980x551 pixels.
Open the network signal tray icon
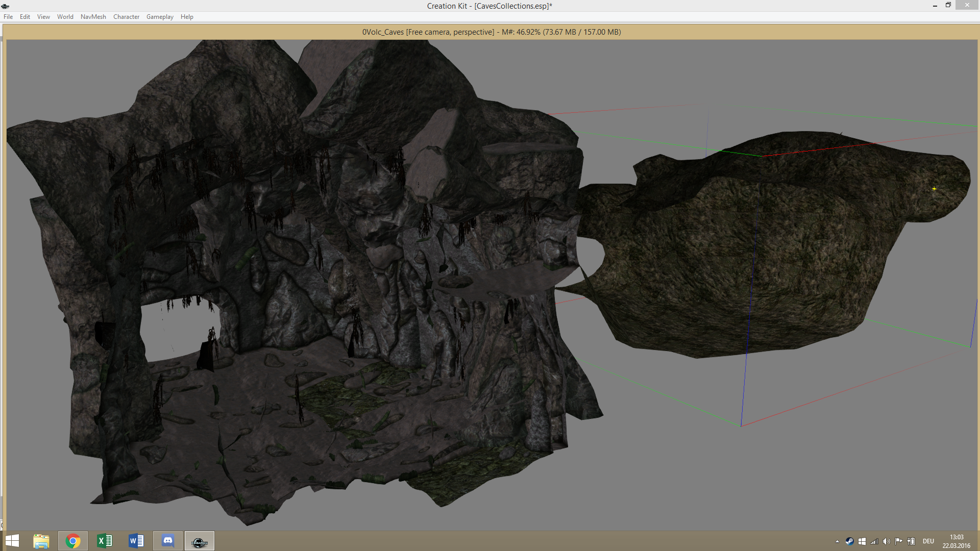874,541
